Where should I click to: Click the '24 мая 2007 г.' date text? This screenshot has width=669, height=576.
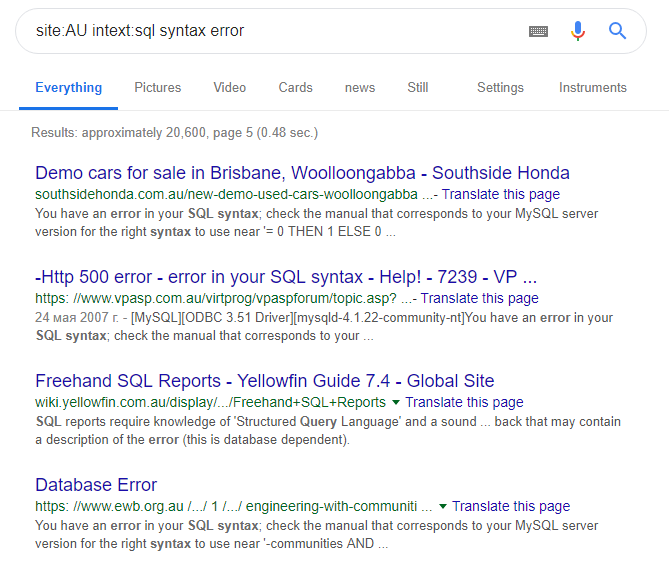[77, 317]
